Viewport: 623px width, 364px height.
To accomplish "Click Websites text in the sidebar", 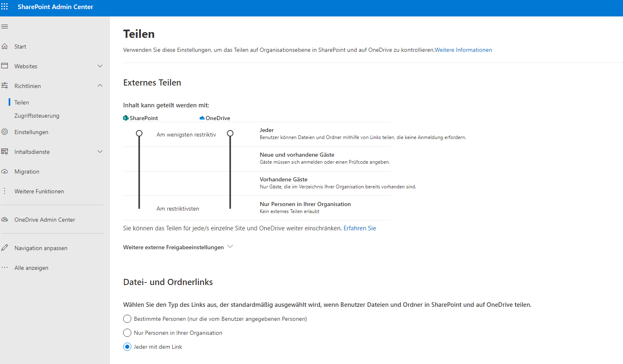I will tap(26, 66).
